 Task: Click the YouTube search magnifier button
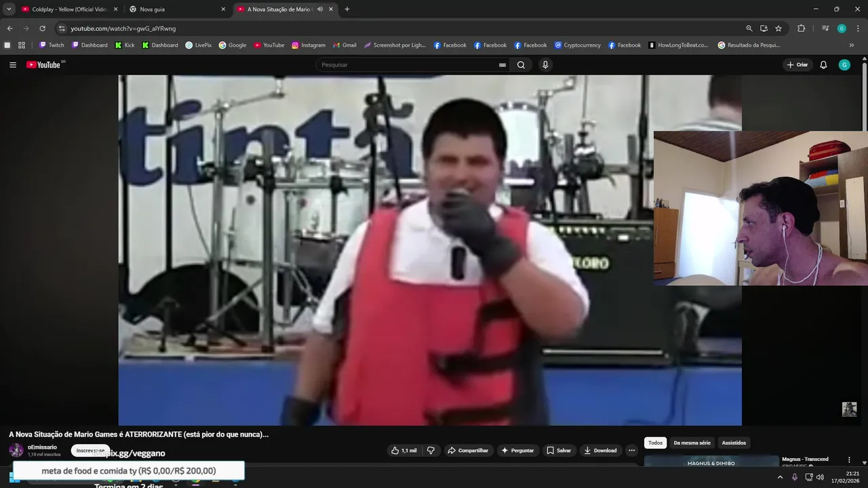click(x=521, y=65)
